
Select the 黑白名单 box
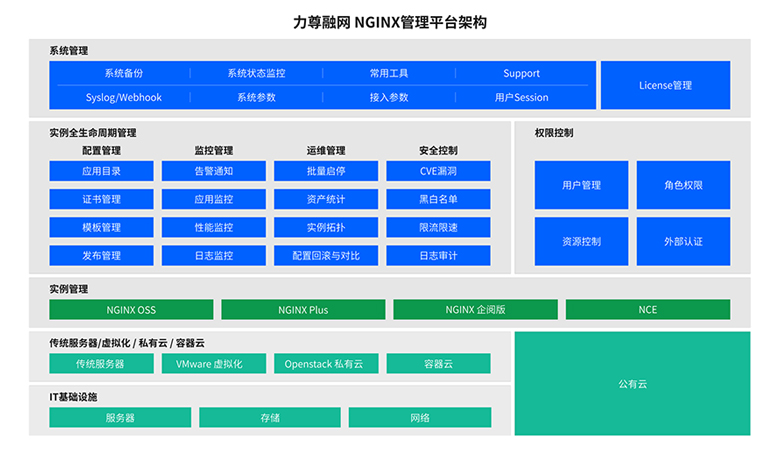pyautogui.click(x=438, y=199)
